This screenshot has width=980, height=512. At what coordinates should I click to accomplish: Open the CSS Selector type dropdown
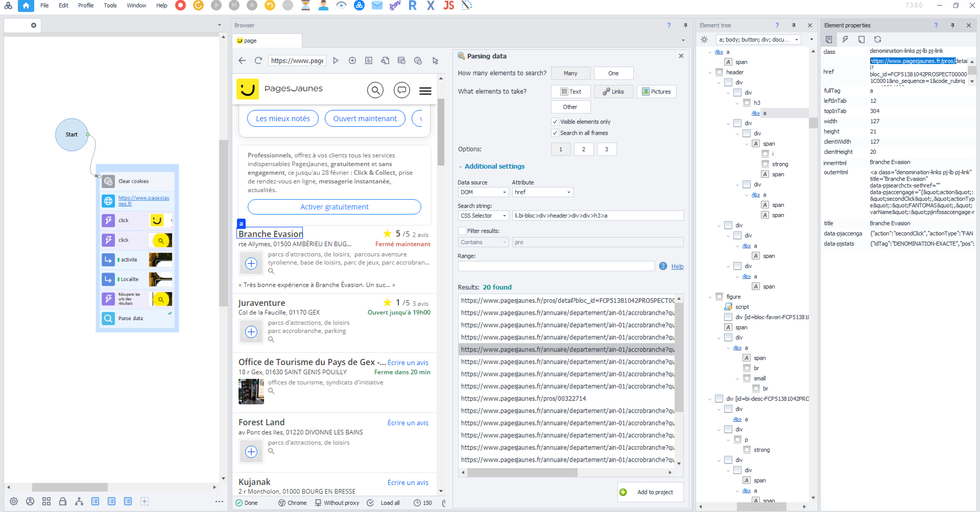tap(483, 216)
